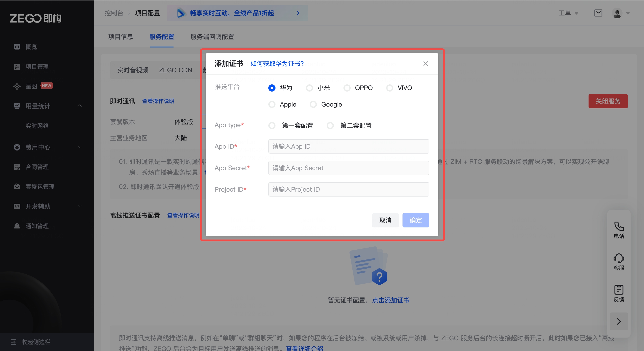
Task: Switch to the 服务配置 tab
Action: pyautogui.click(x=162, y=37)
